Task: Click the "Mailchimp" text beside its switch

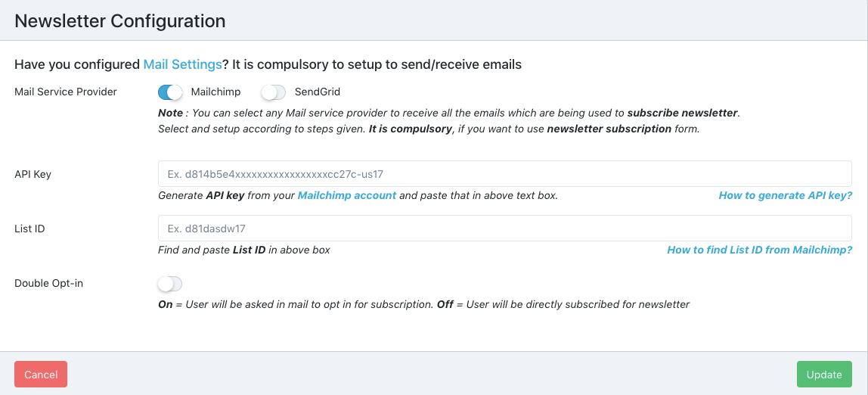Action: (215, 92)
